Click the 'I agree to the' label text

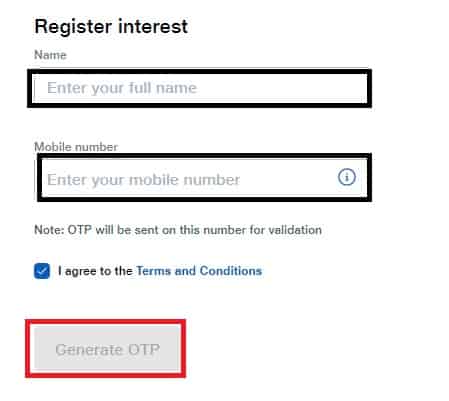95,271
